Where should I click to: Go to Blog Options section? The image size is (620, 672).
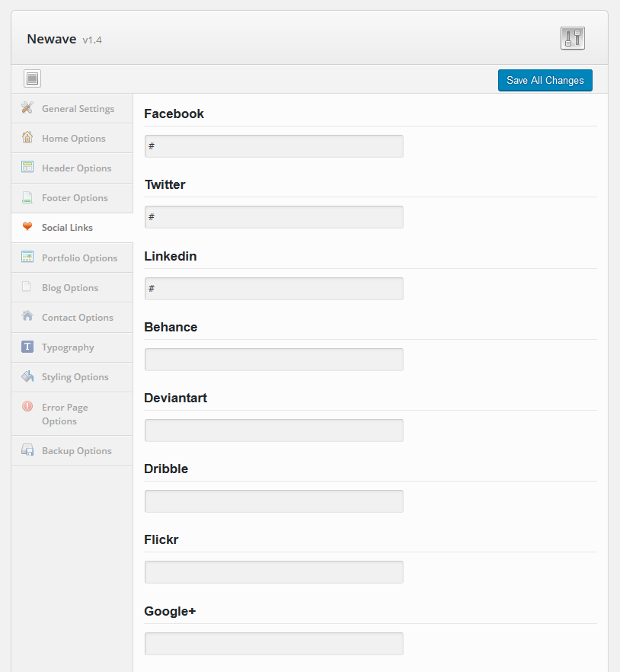(x=72, y=287)
